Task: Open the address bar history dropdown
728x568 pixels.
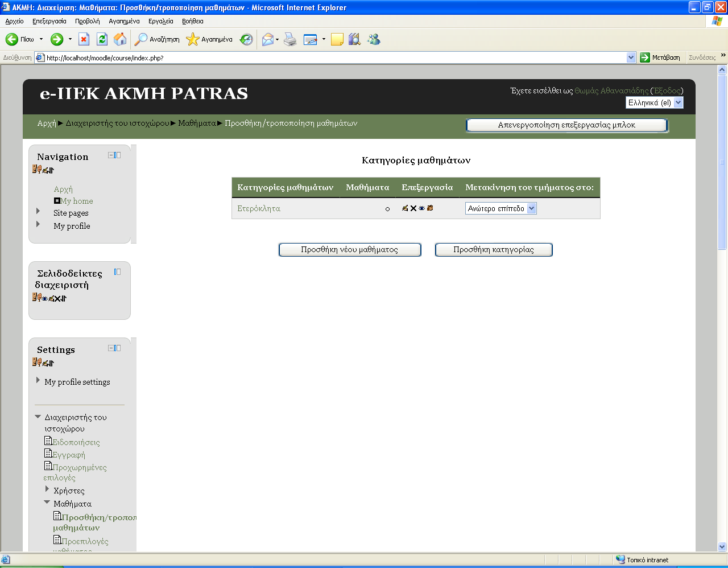Action: click(x=631, y=57)
